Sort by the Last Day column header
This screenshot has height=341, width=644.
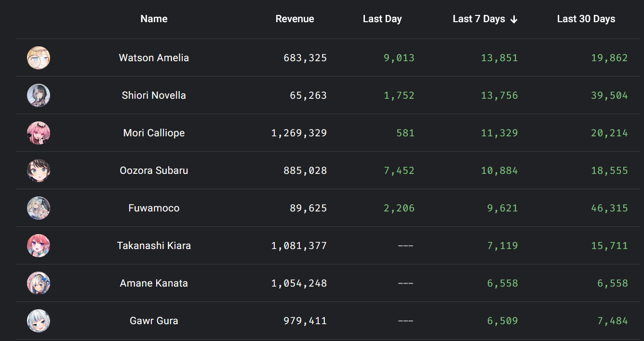click(382, 19)
